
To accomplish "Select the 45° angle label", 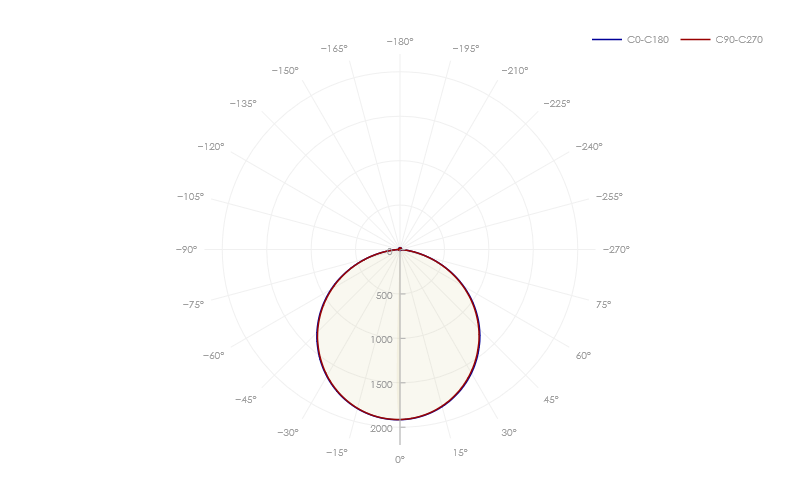I will [551, 399].
